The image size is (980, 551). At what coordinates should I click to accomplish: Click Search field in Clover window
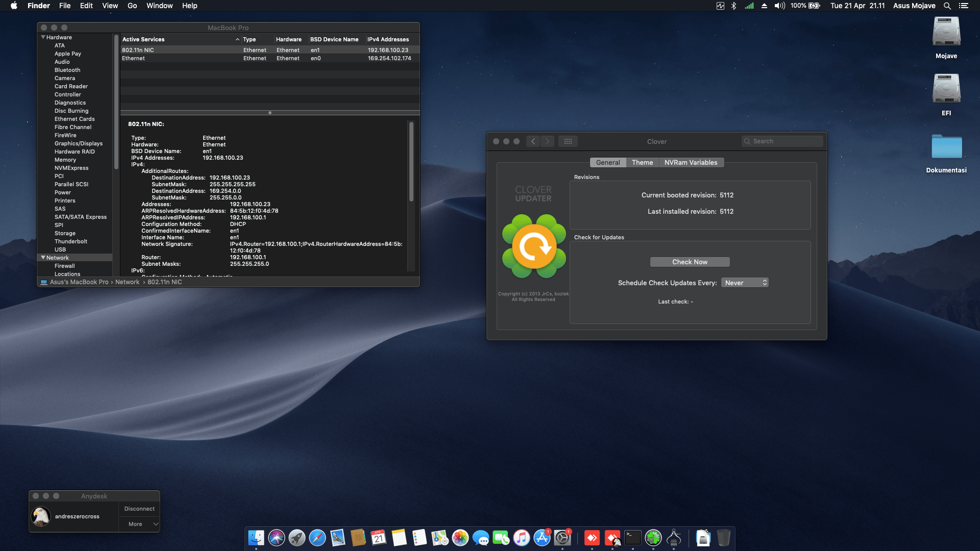click(x=782, y=141)
